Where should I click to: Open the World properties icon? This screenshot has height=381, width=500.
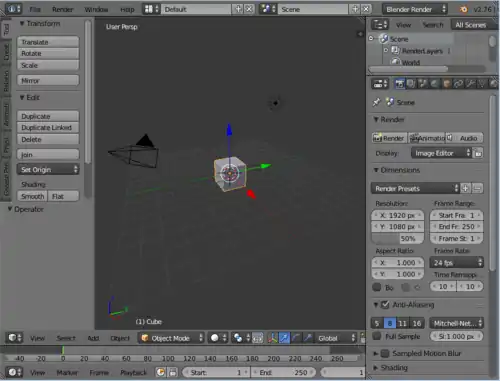click(435, 84)
